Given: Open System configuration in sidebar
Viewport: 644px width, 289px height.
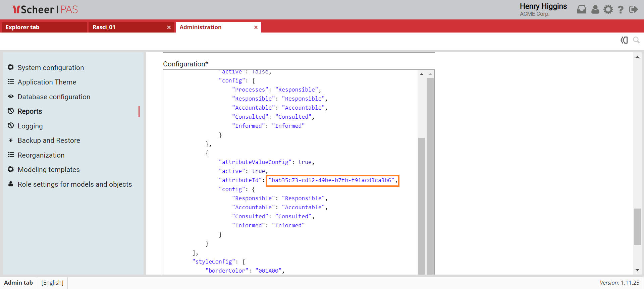Looking at the screenshot, I should [x=51, y=68].
